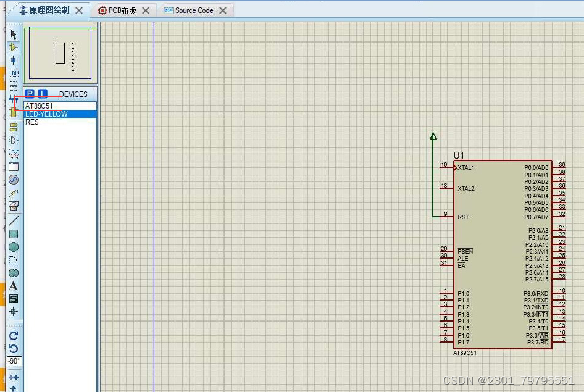This screenshot has height=392, width=584.
Task: Click the XTAL1 pin label
Action: pos(466,167)
